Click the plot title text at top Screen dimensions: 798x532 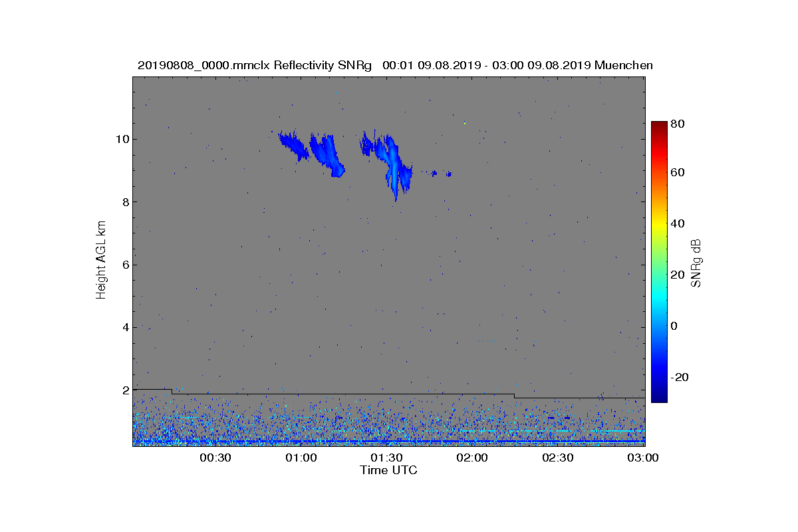click(x=395, y=65)
